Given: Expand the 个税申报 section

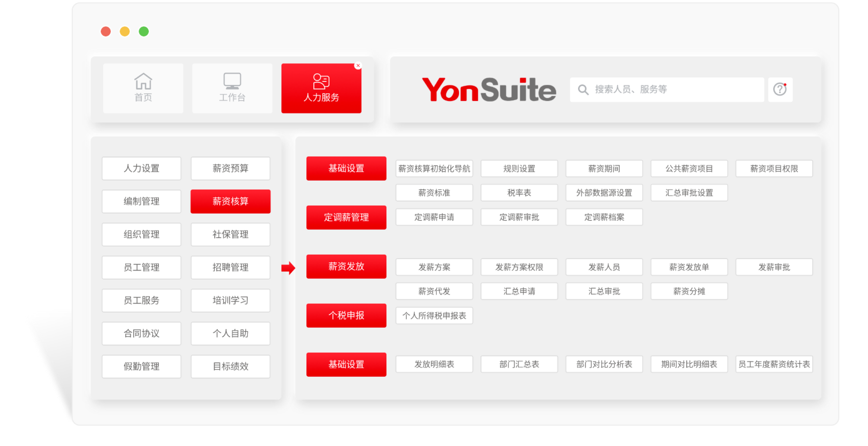Looking at the screenshot, I should [346, 316].
